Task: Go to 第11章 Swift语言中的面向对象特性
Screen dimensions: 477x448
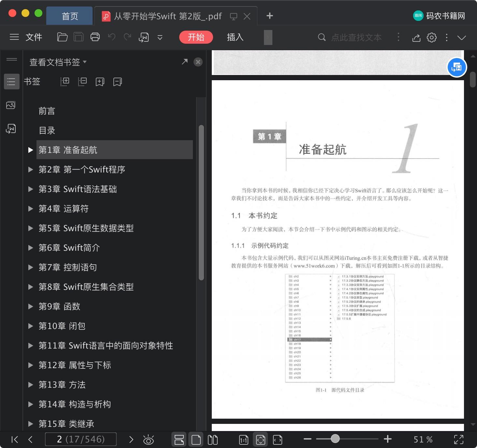Action: [x=106, y=346]
